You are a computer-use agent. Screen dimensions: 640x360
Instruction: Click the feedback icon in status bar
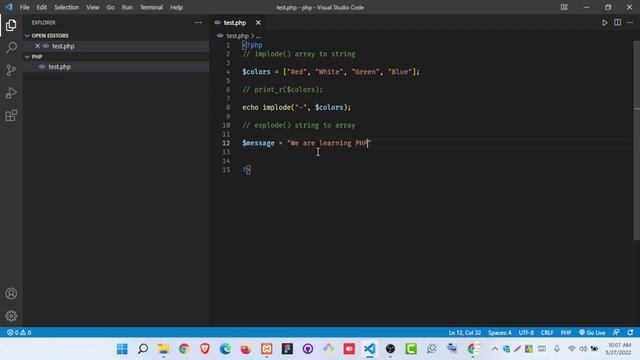coord(616,333)
